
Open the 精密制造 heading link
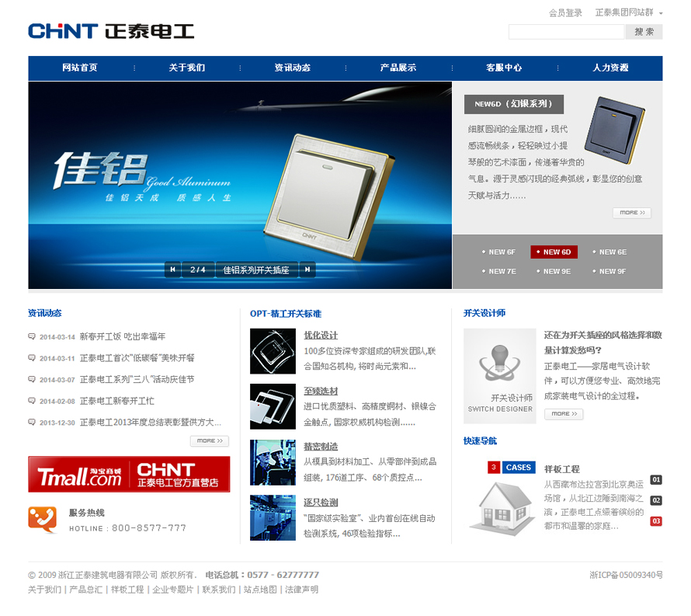click(x=321, y=447)
